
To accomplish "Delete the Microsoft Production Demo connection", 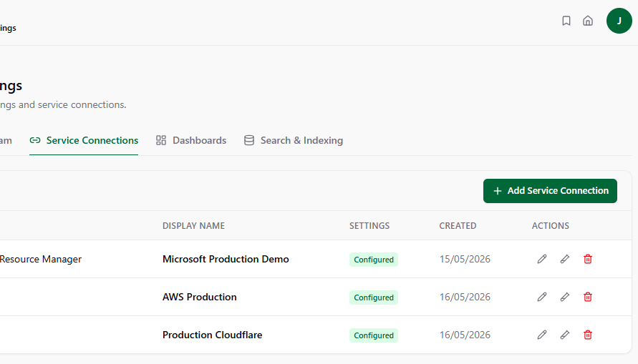I will pyautogui.click(x=588, y=259).
